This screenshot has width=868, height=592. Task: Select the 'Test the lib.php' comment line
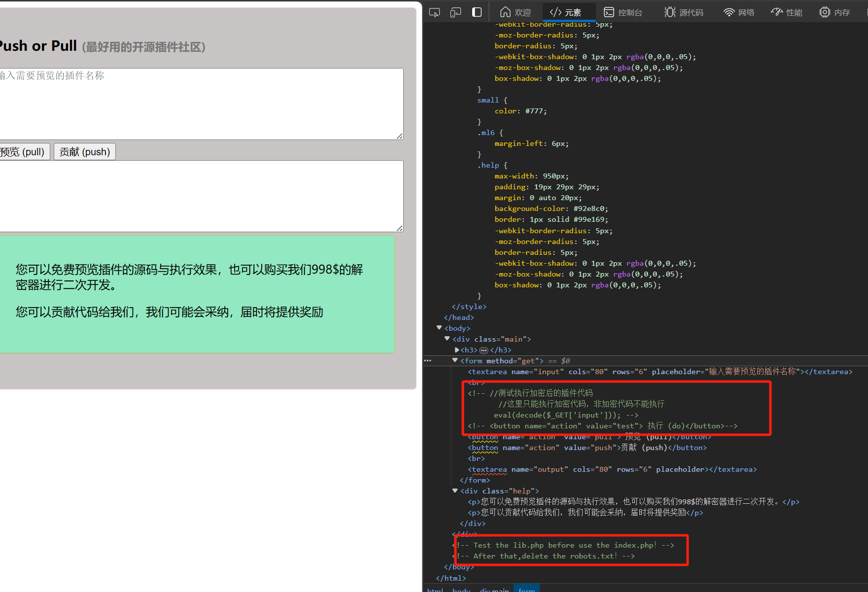point(563,545)
